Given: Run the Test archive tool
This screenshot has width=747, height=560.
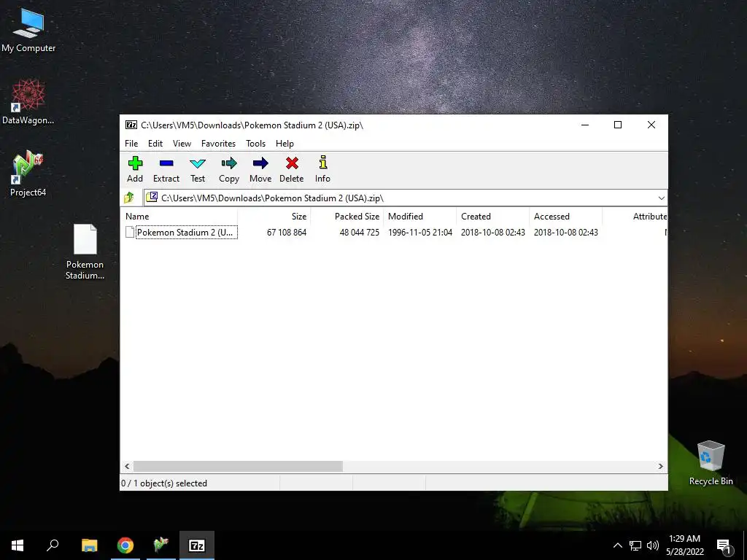Looking at the screenshot, I should point(198,169).
